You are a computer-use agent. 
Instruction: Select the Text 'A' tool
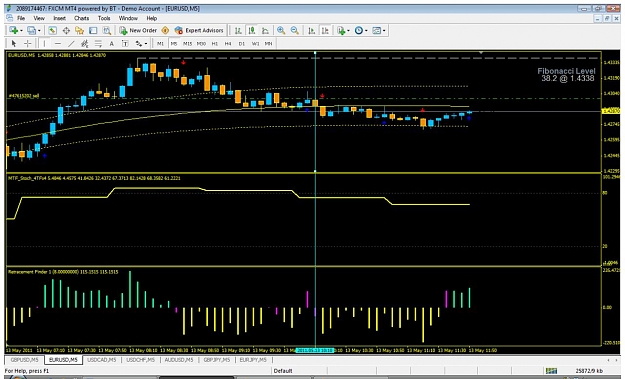(x=112, y=43)
